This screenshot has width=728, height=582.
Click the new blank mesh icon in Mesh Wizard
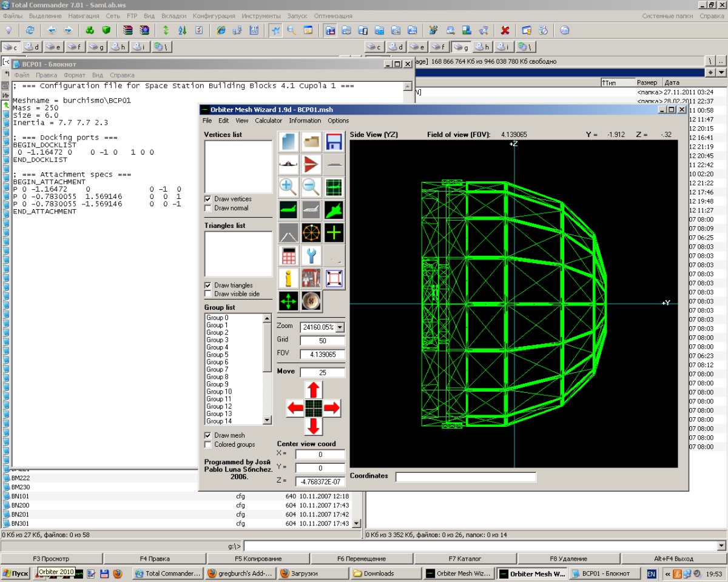coord(289,142)
